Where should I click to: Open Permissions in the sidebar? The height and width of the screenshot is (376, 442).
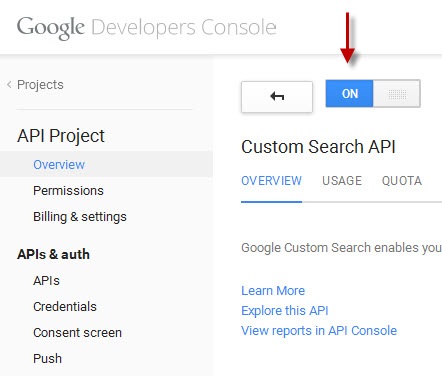tap(68, 191)
